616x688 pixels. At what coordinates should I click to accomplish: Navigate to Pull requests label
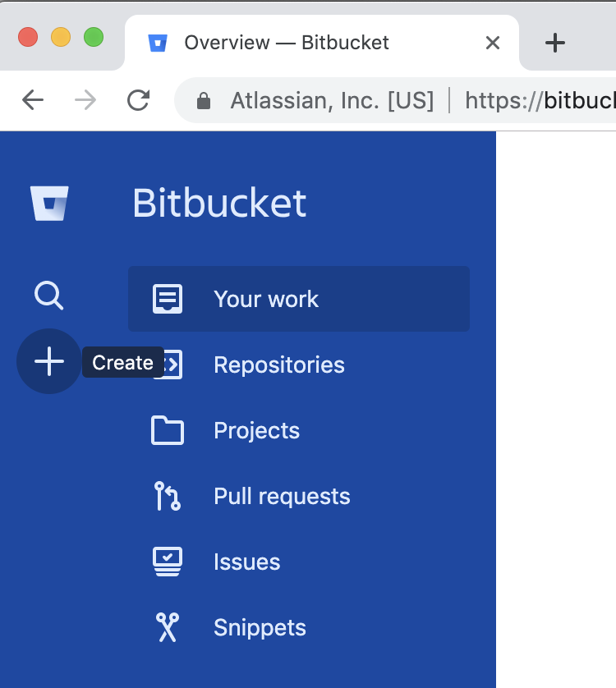tap(282, 496)
